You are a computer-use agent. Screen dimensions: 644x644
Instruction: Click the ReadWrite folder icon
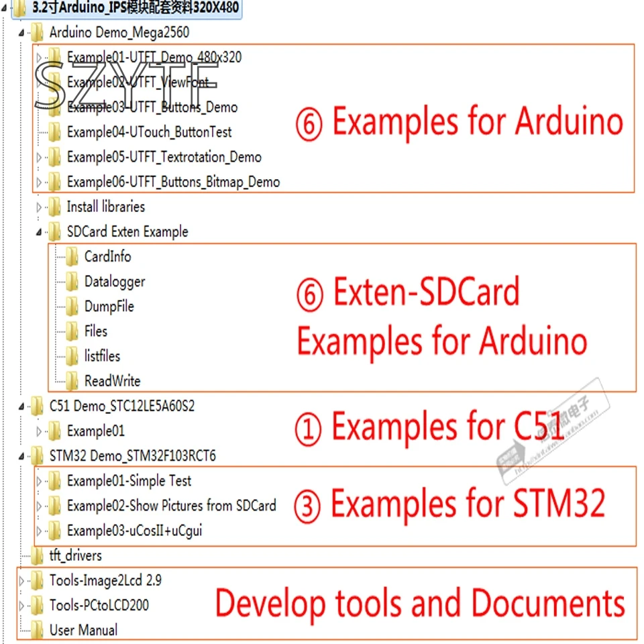point(72,381)
